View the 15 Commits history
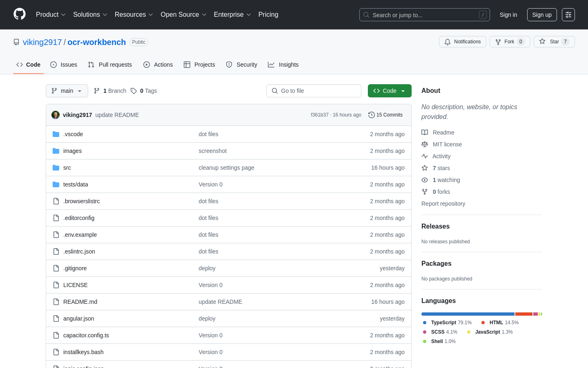 pyautogui.click(x=385, y=115)
